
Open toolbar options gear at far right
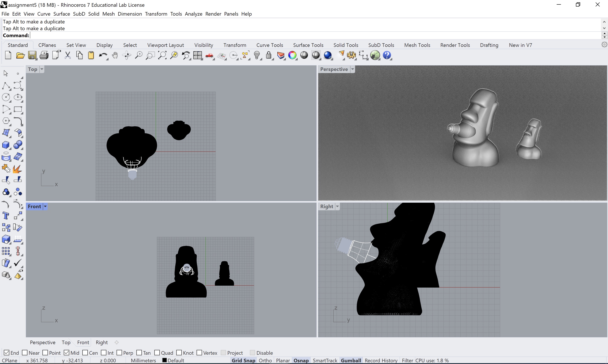604,44
